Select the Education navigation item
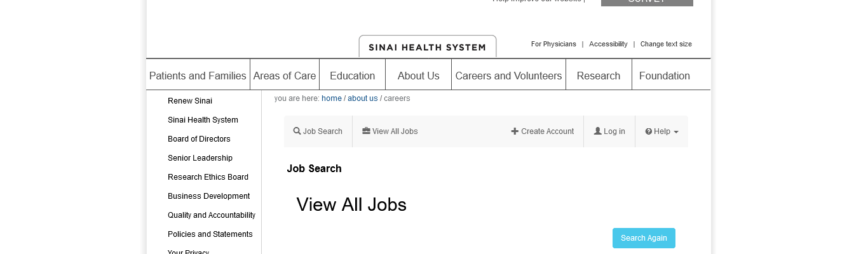 tap(352, 76)
